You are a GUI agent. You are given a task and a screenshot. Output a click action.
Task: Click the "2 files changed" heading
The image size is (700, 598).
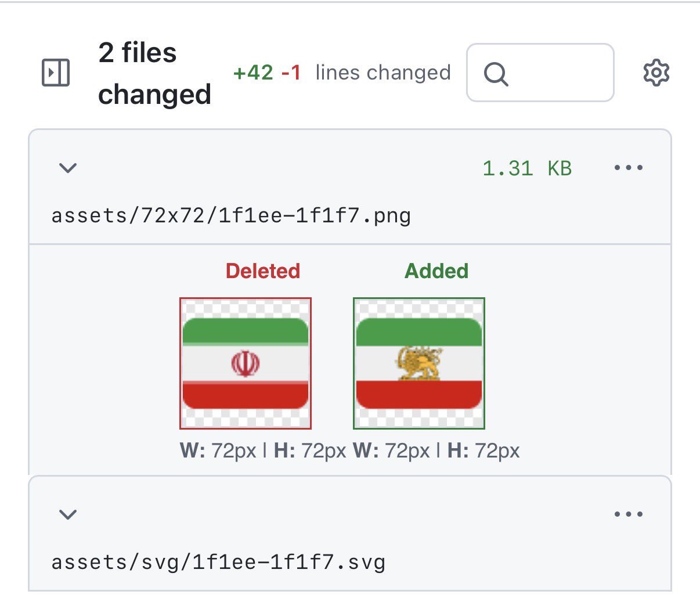coord(154,73)
